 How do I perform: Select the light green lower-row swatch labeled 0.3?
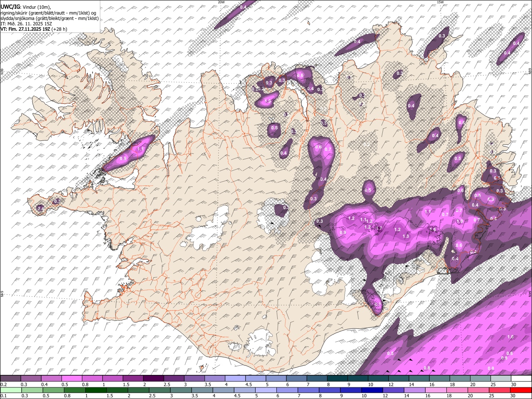(32, 390)
